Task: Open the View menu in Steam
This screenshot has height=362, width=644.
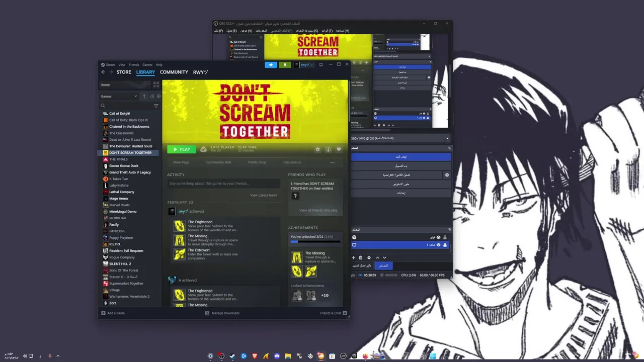Action: pos(122,65)
